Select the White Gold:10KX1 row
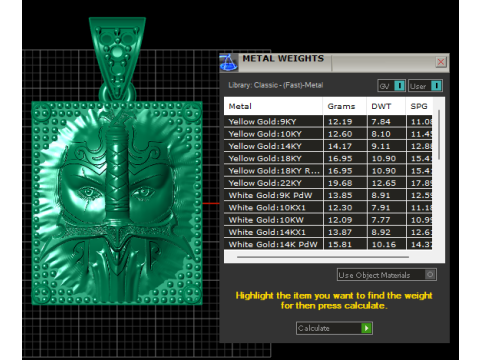The image size is (480, 360). coord(328,208)
